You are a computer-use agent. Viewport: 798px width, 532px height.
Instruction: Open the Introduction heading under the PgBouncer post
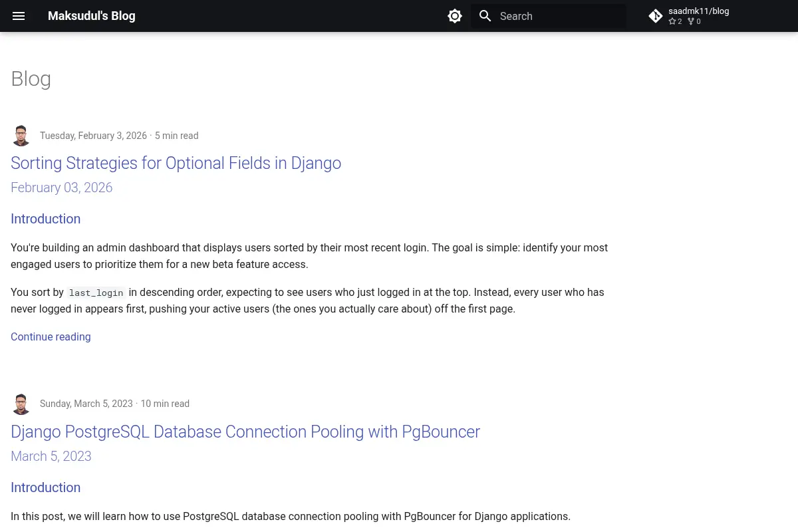(x=45, y=487)
